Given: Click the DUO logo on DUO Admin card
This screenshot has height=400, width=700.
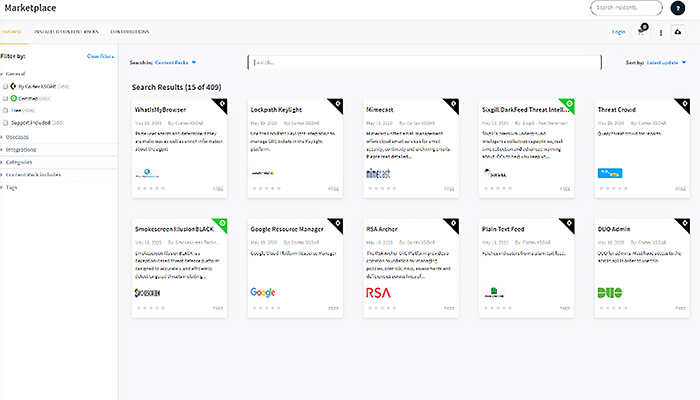Looking at the screenshot, I should coord(609,292).
